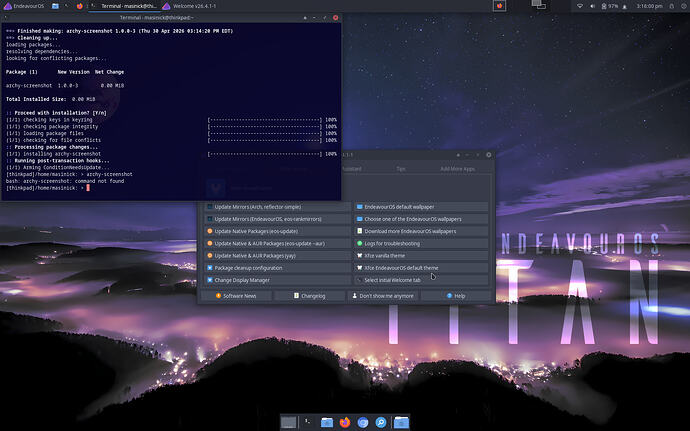Close the Terminal window with red button
Screen dimensions: 690x431
click(335, 18)
